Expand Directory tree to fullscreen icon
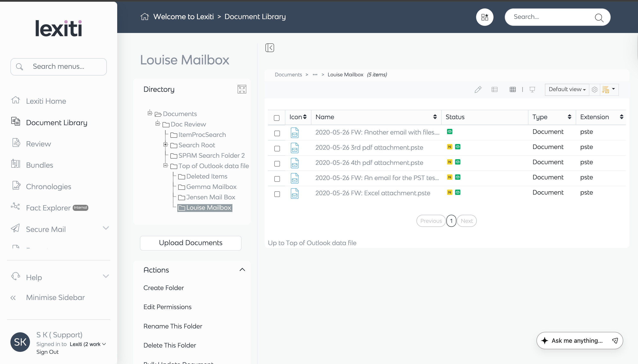This screenshot has width=638, height=364. point(242,89)
